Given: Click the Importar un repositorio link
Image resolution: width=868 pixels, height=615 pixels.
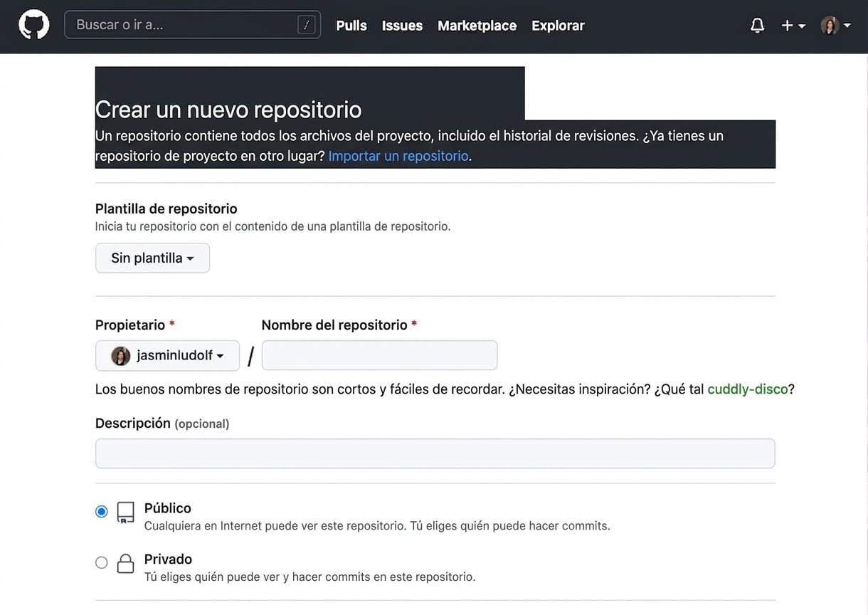Looking at the screenshot, I should tap(398, 156).
